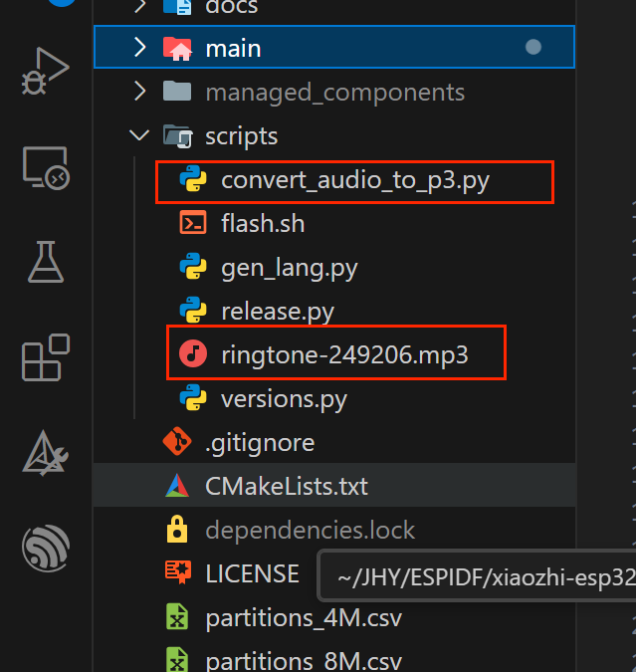The image size is (636, 672).
Task: Expand the main folder chevron
Action: coord(140,48)
